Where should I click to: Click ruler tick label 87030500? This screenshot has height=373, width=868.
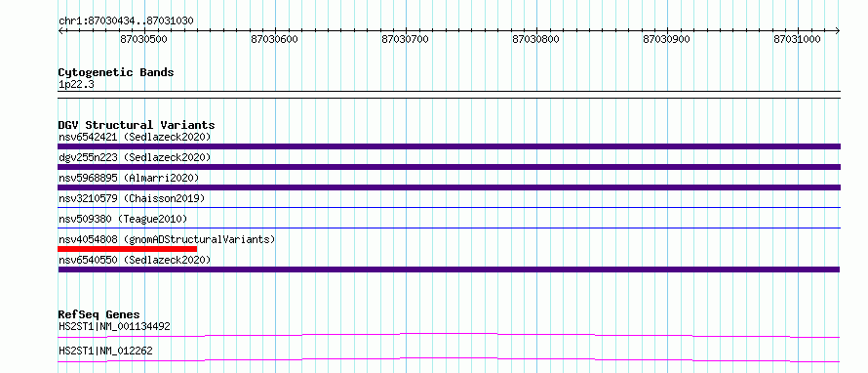(144, 40)
